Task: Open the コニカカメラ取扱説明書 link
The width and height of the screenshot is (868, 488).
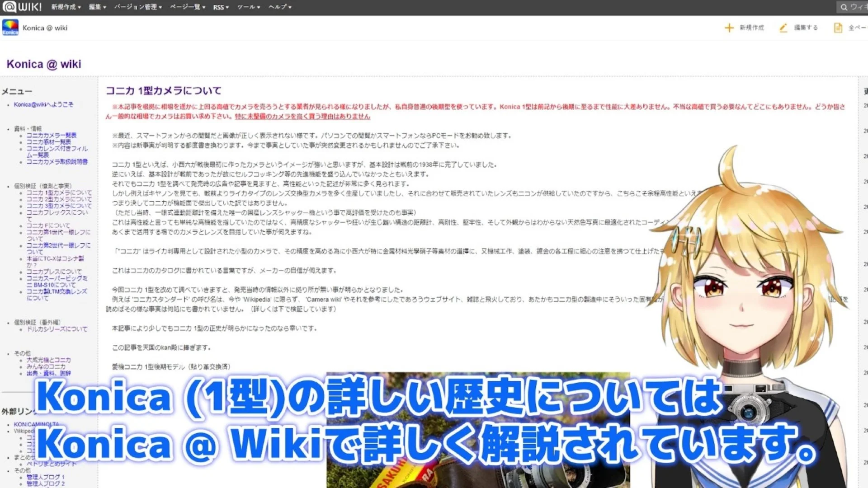Action: pos(57,162)
